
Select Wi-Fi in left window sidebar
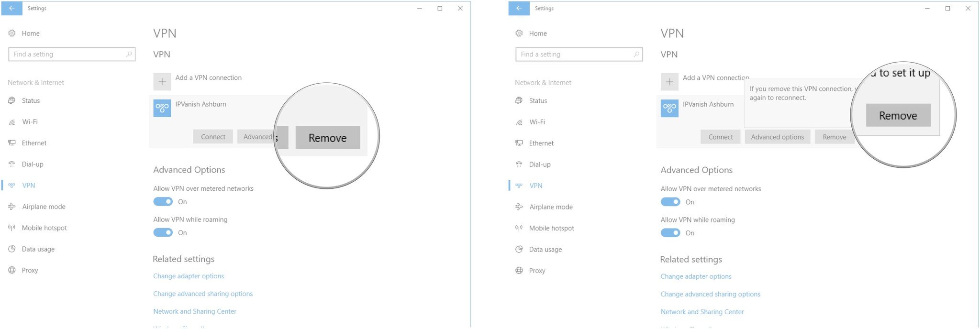(x=23, y=122)
